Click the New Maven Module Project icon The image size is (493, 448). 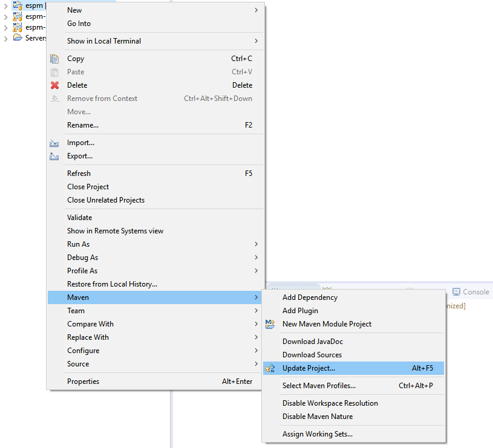click(x=270, y=324)
